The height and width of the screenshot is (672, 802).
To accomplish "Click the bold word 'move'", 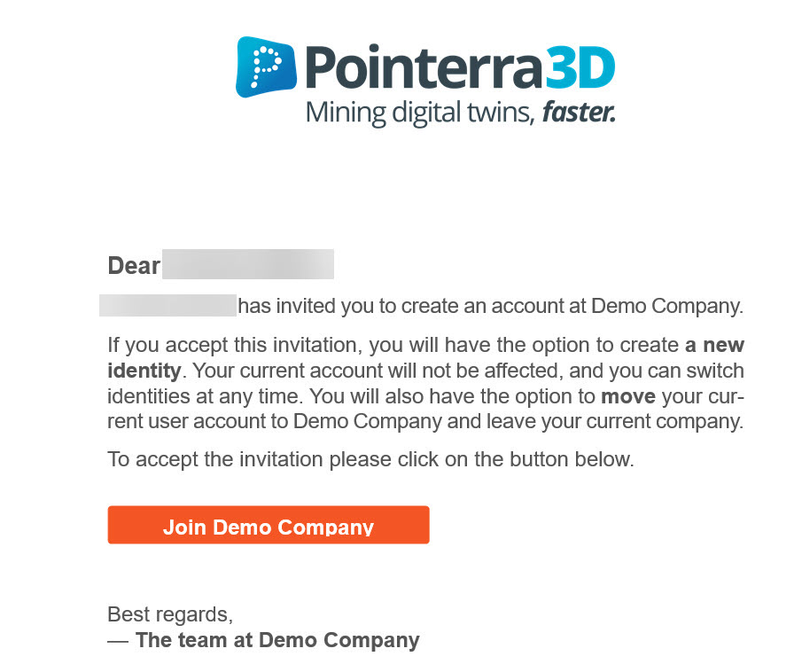I will pos(628,396).
